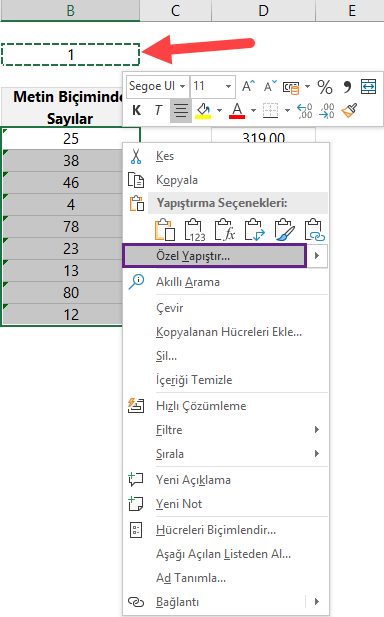Apply percent style from mini toolbar
Image resolution: width=384 pixels, height=617 pixels.
325,87
